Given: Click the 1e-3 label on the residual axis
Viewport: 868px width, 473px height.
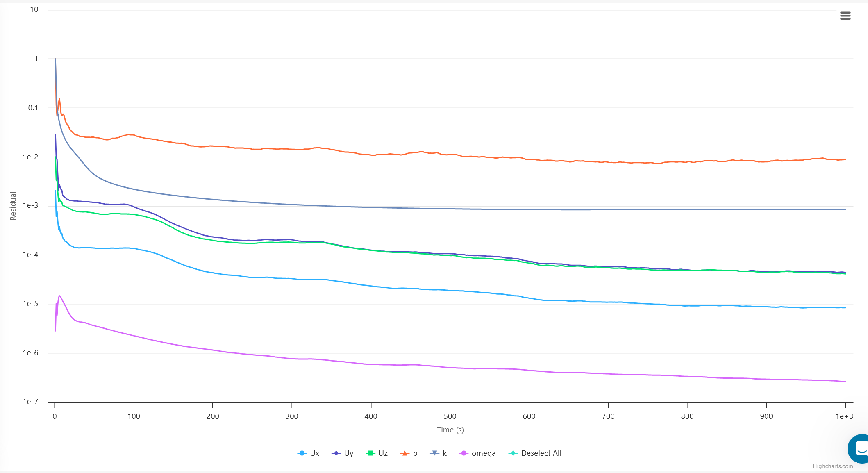Looking at the screenshot, I should click(30, 205).
